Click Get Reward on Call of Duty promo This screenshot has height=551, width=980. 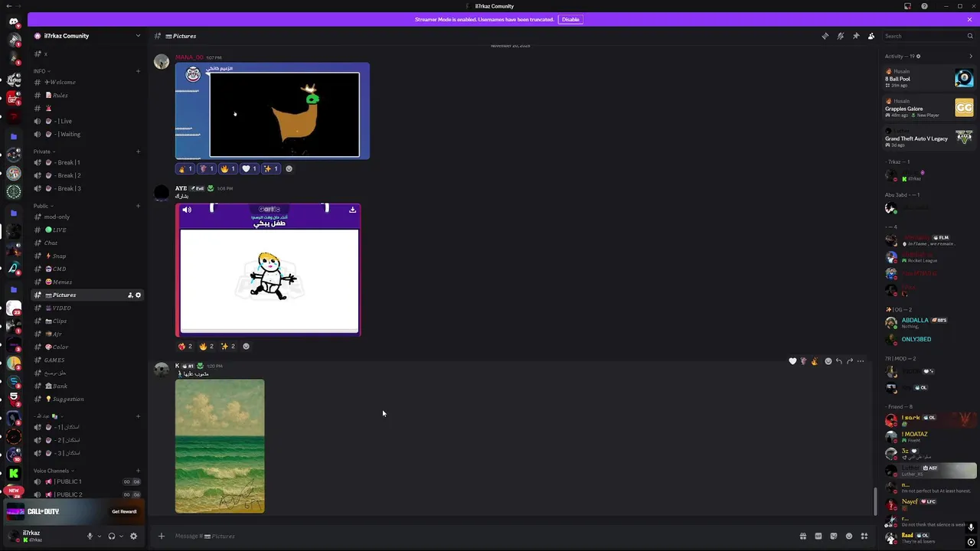(124, 511)
